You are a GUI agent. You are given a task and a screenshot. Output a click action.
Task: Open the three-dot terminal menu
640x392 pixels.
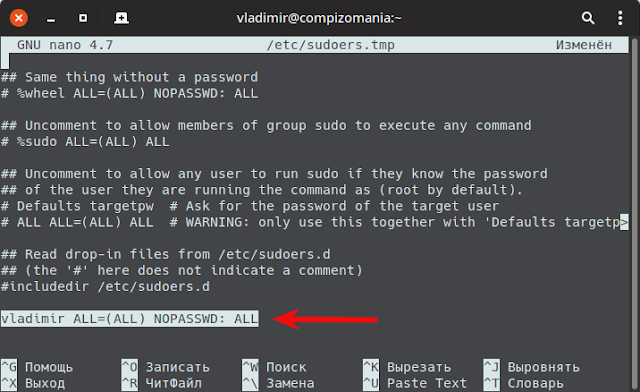(x=620, y=18)
